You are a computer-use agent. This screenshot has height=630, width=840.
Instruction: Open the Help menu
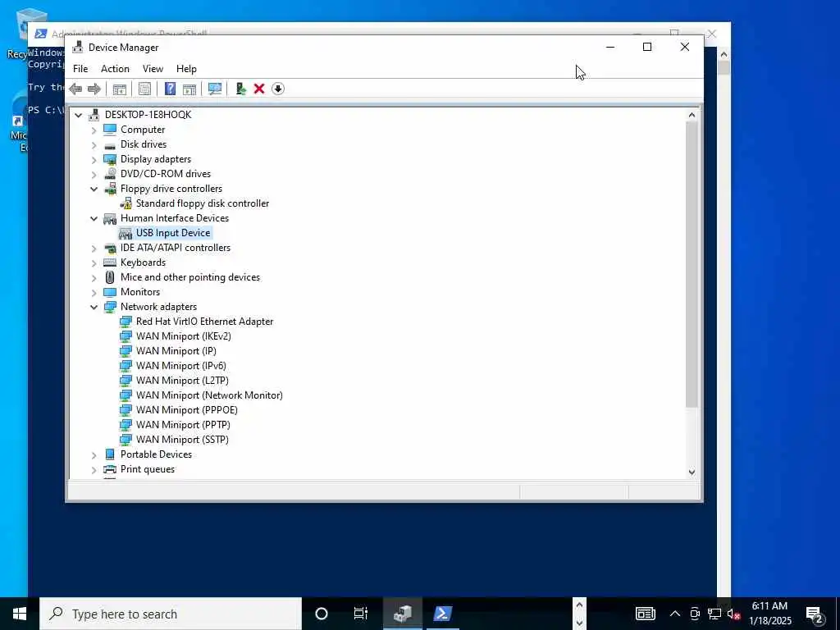[186, 69]
